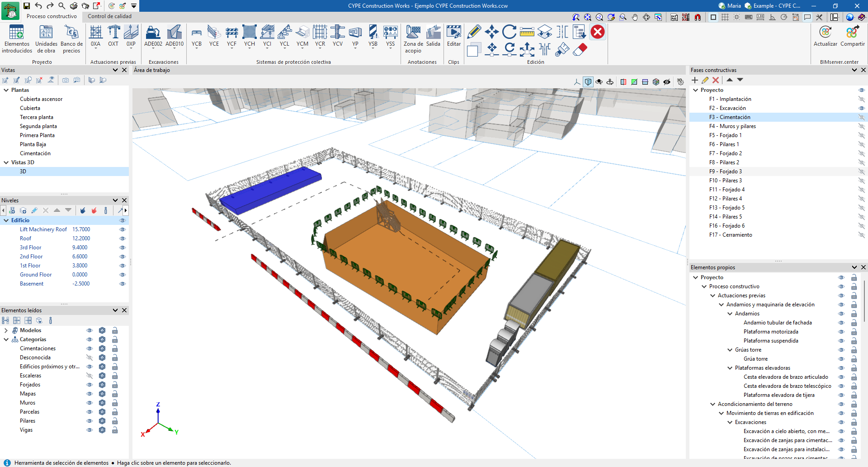Toggle visibility of F4 - Muros y pilares
Screen dimensions: 868x467
point(861,126)
